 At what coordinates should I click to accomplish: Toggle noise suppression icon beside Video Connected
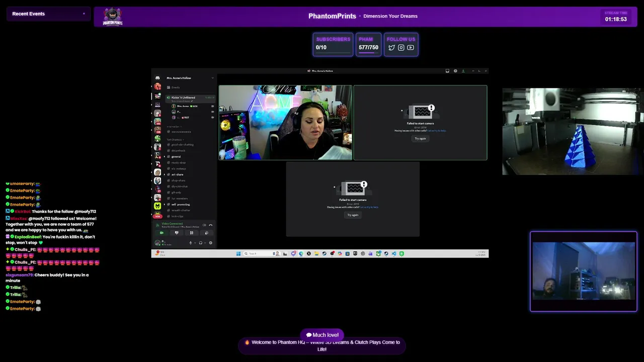point(204,225)
